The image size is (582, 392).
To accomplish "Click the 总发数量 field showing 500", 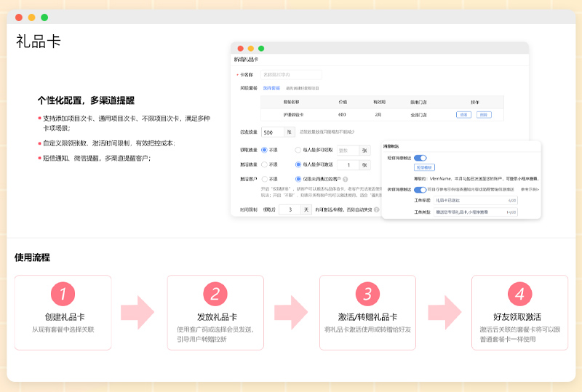I will pos(272,132).
